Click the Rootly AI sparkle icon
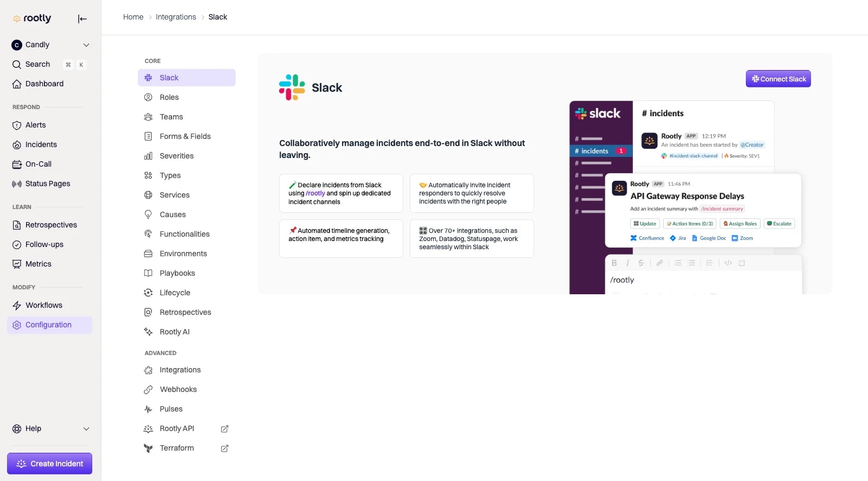 coord(148,332)
